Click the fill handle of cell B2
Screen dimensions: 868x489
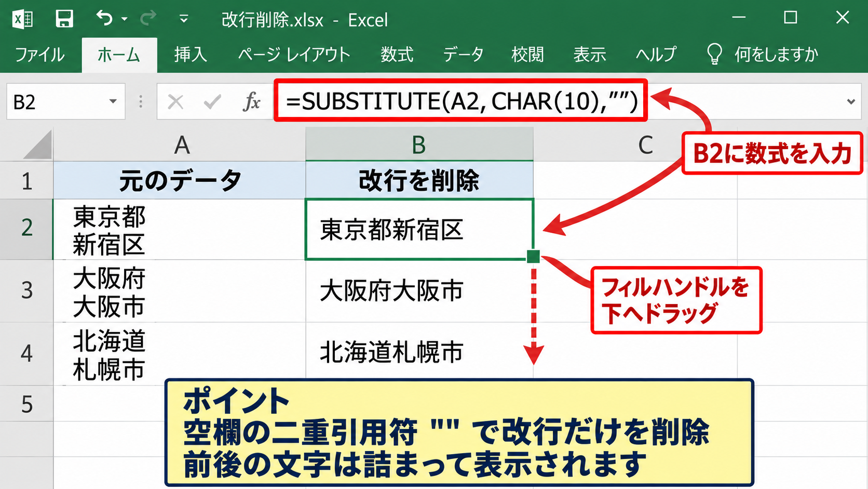point(533,256)
